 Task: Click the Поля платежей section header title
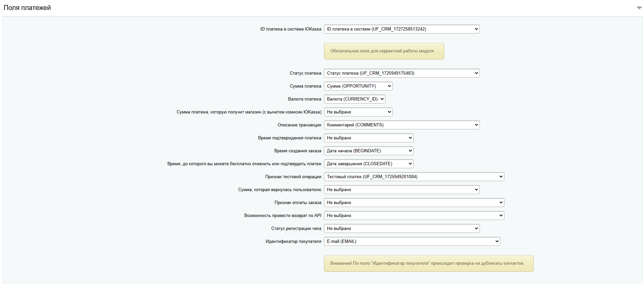pos(27,8)
